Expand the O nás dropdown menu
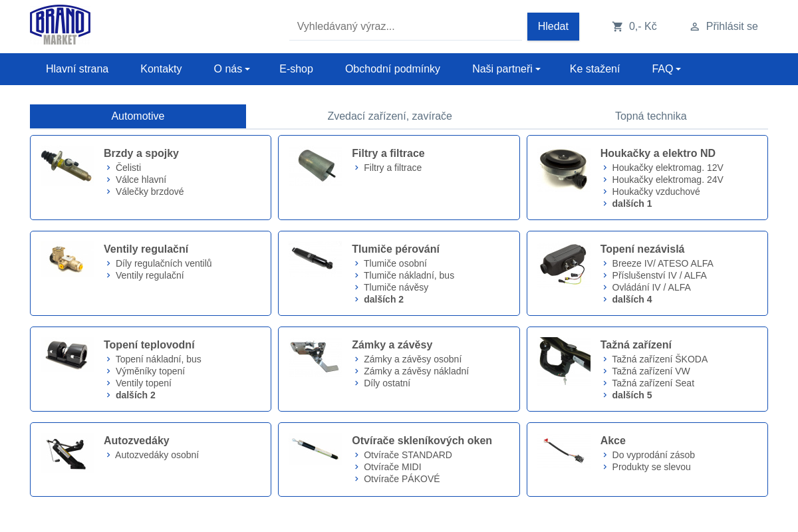 coord(231,69)
